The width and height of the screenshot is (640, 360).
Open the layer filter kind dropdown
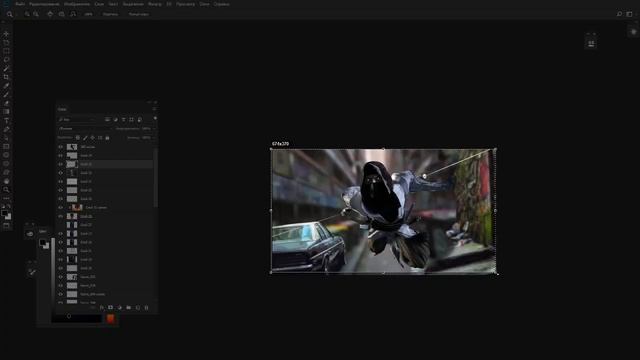(76, 120)
